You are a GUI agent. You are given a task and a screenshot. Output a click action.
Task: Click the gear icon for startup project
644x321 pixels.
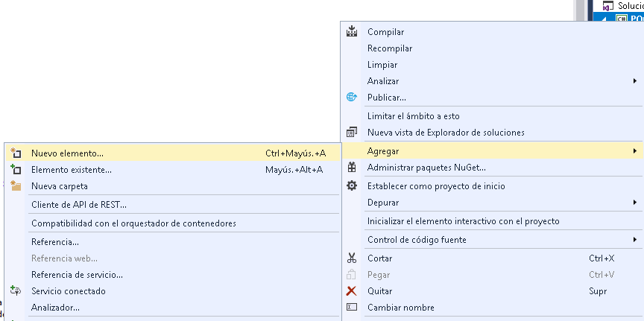[x=352, y=186]
